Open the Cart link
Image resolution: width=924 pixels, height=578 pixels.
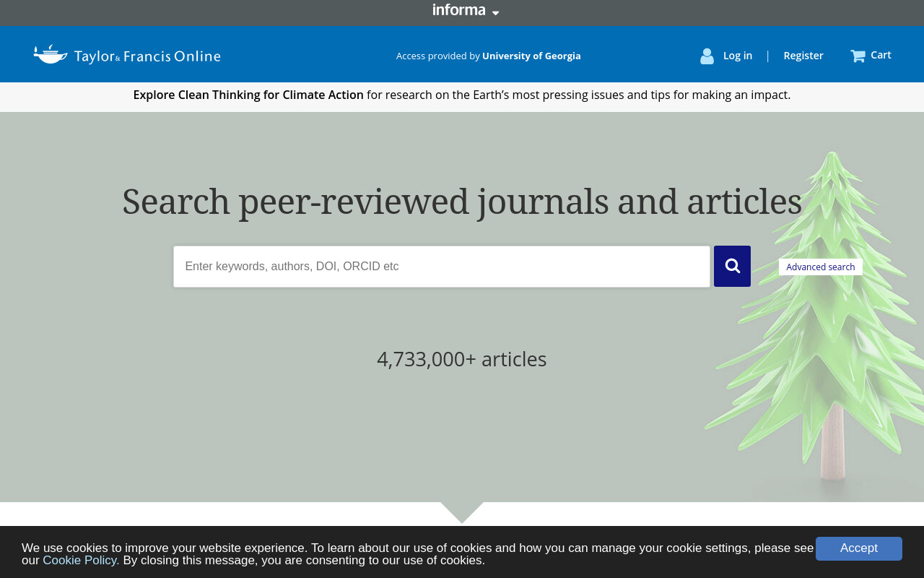point(881,55)
